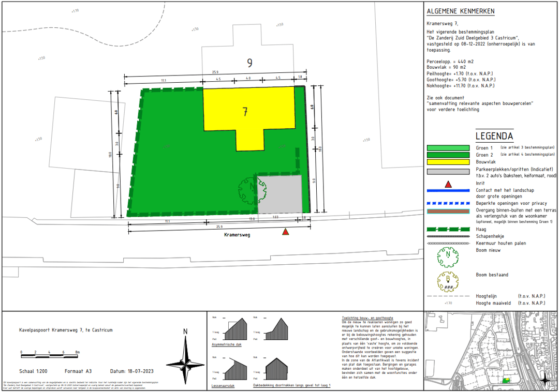Screen dimensions: 559x392
Task: Click the large north arrow compass rose
Action: pos(186,359)
